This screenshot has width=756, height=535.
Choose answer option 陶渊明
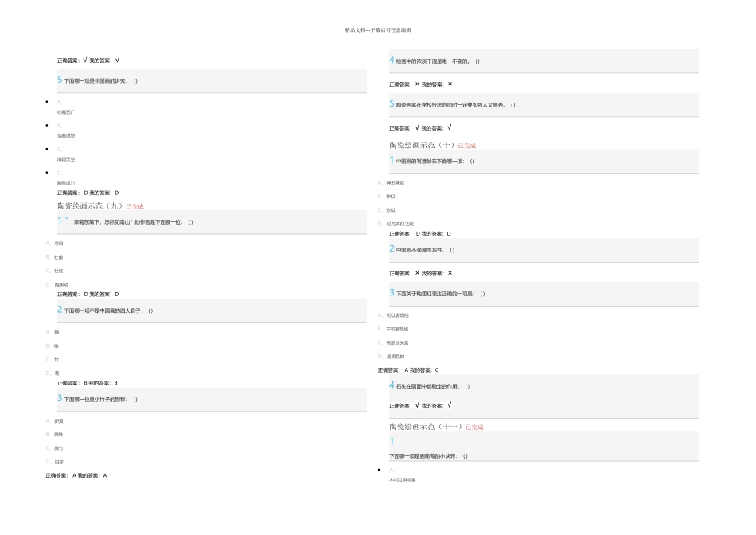61,284
